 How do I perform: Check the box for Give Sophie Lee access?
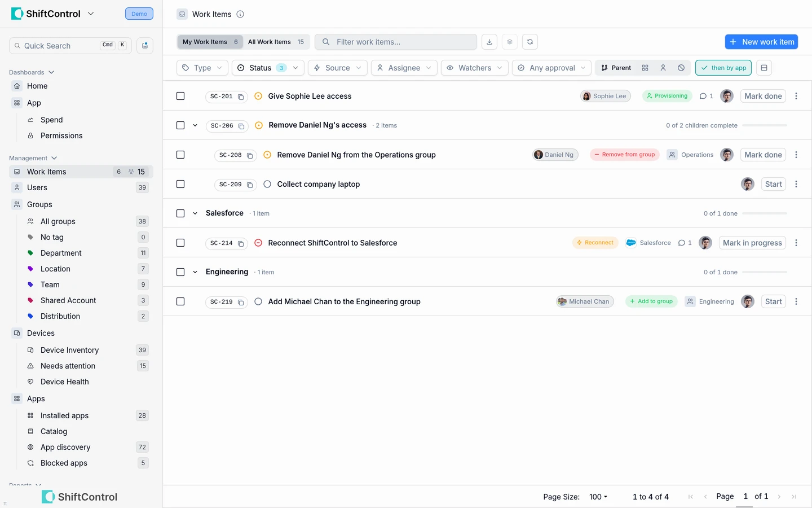pyautogui.click(x=180, y=96)
